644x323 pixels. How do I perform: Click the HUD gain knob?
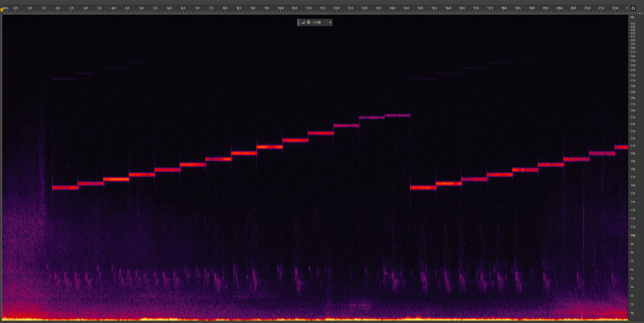308,22
